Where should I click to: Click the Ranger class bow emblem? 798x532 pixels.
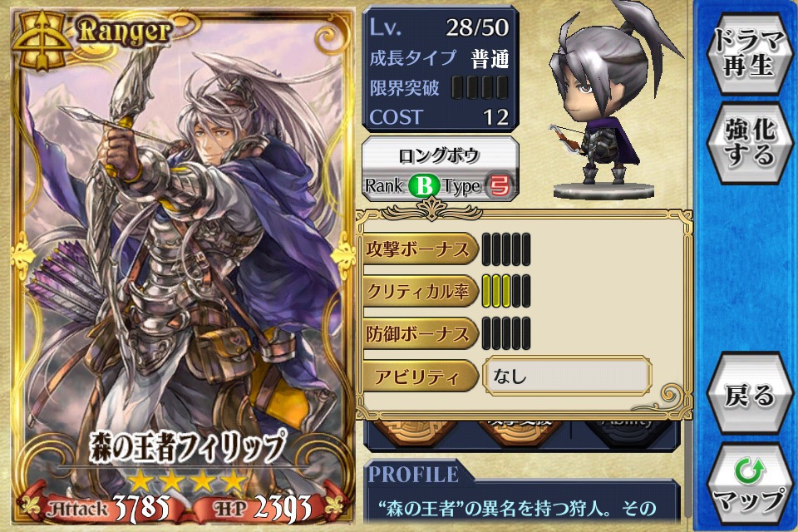42,39
